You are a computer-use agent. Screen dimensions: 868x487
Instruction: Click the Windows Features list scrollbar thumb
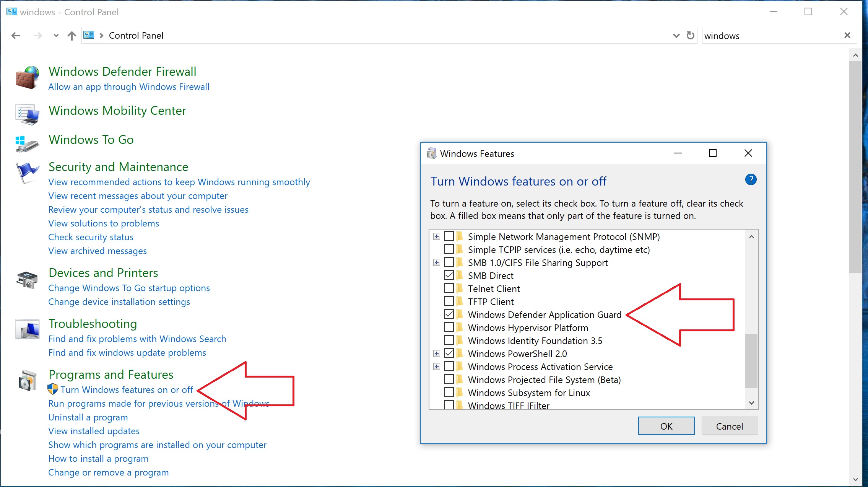pyautogui.click(x=751, y=360)
